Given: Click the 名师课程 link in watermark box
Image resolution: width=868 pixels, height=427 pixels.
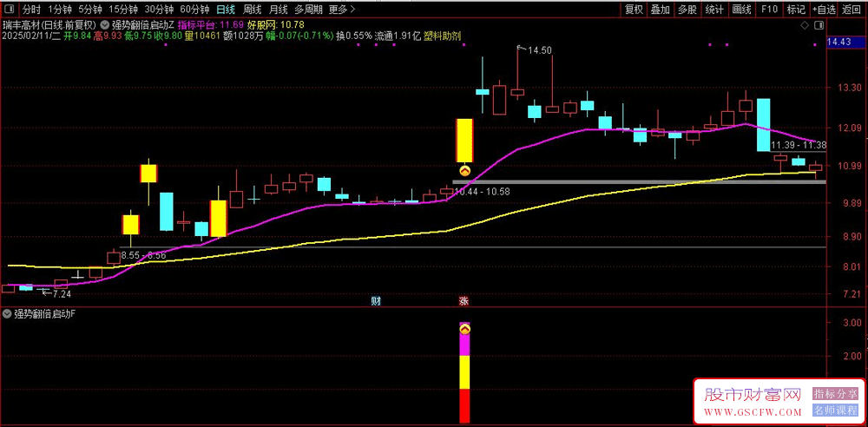Looking at the screenshot, I should pos(835,411).
